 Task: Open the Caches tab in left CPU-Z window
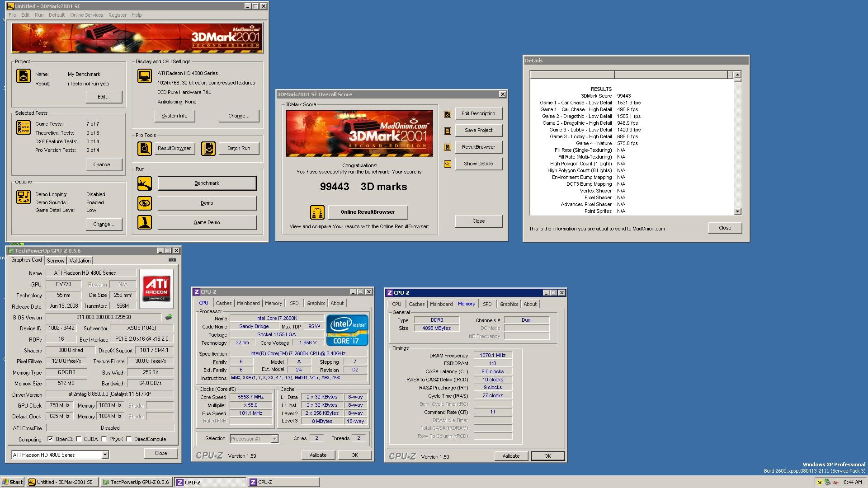click(x=223, y=303)
